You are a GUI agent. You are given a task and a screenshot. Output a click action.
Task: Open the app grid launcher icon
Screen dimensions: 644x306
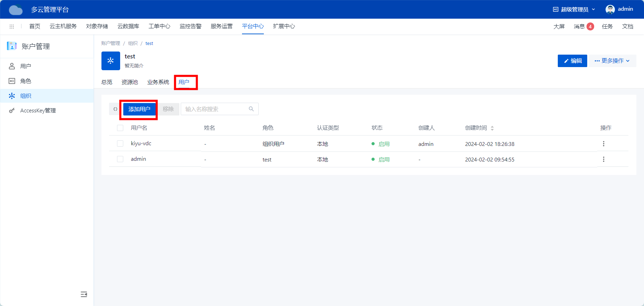coord(12,27)
